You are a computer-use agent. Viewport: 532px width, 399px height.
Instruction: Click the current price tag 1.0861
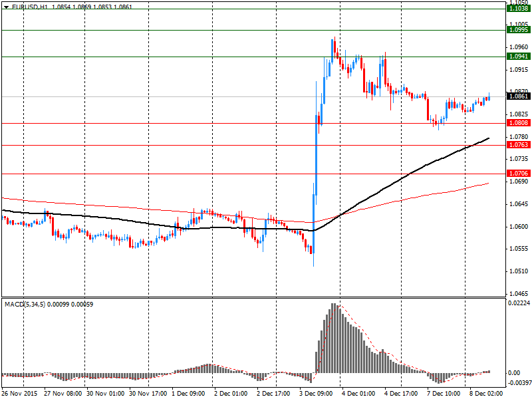518,96
